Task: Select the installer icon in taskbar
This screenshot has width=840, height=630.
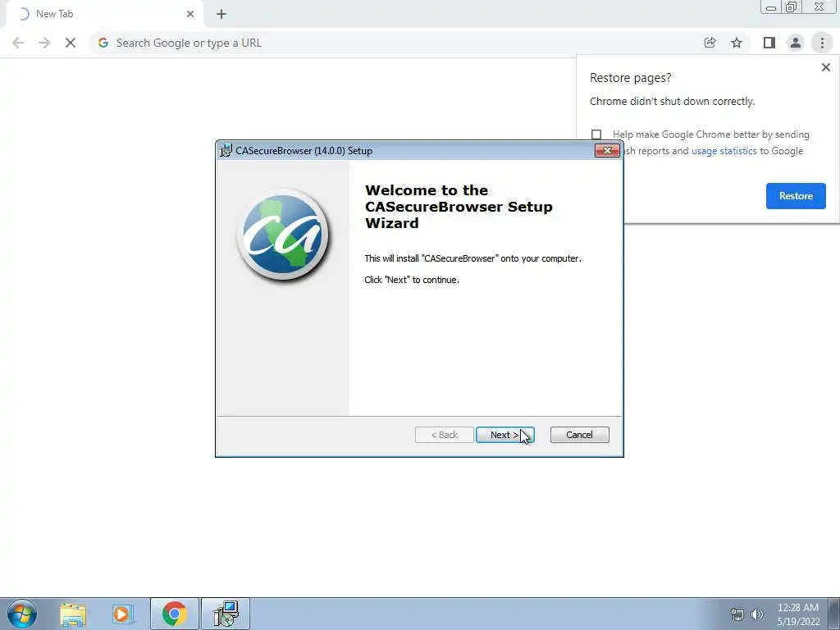Action: (x=226, y=614)
